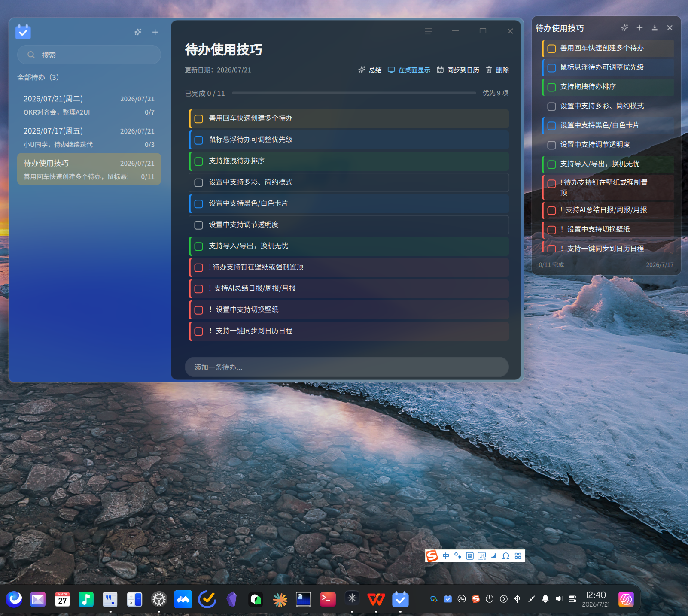
Task: Open WPS Office in the dock
Action: tap(376, 599)
